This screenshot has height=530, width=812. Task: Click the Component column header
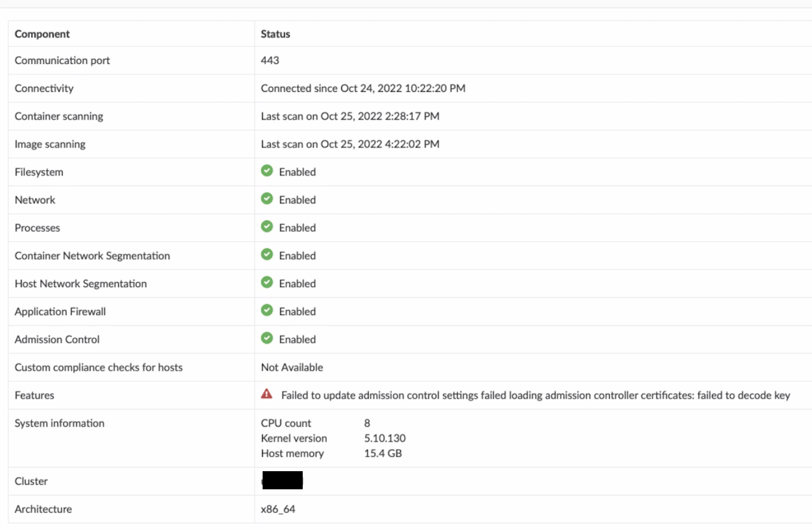[x=42, y=34]
